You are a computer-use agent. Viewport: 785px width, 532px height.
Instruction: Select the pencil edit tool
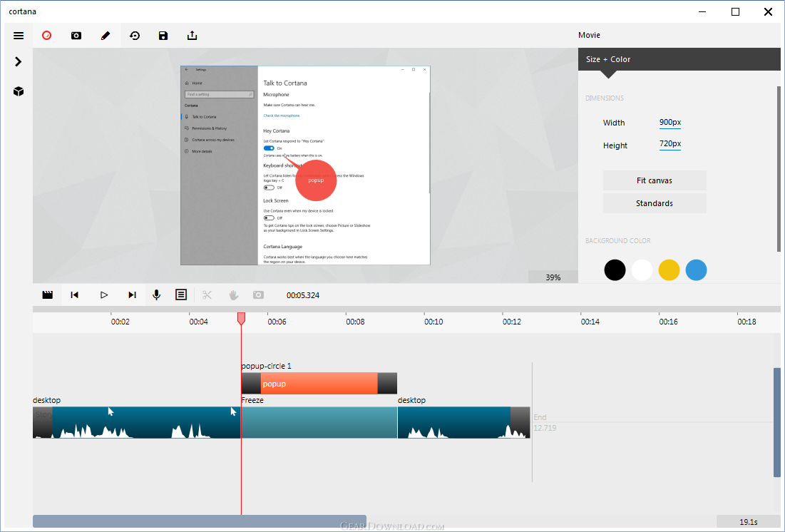pyautogui.click(x=105, y=36)
